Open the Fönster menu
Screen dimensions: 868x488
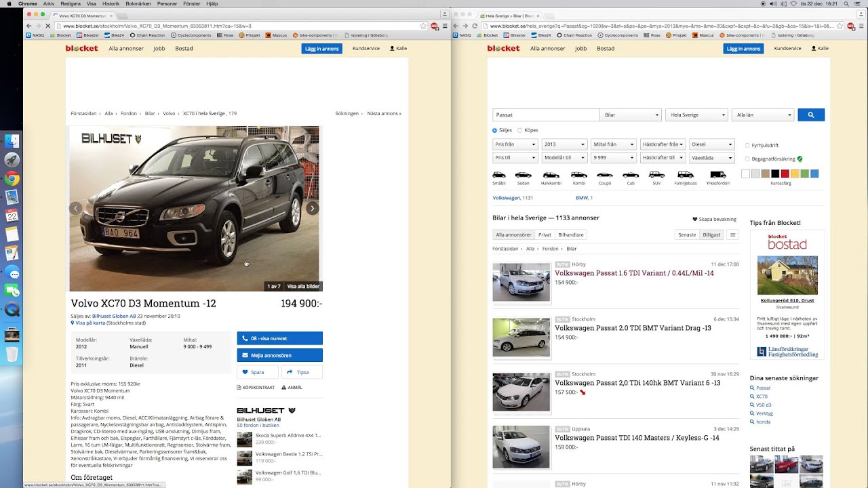(191, 3)
